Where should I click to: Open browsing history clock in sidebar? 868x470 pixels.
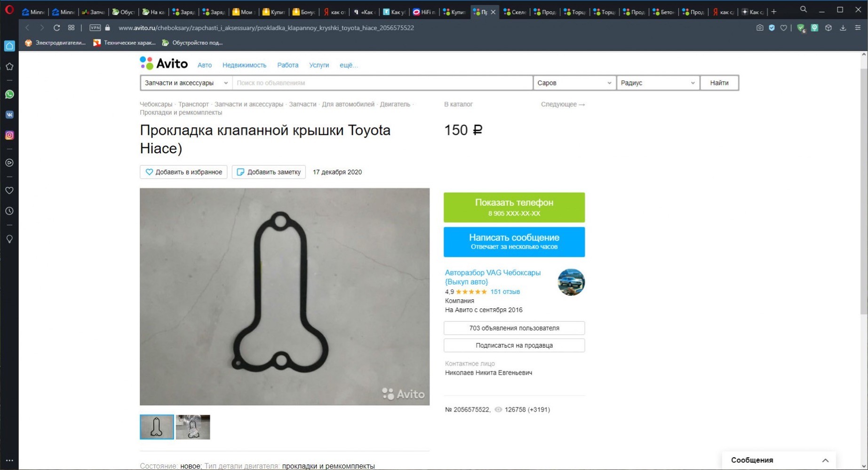click(9, 211)
